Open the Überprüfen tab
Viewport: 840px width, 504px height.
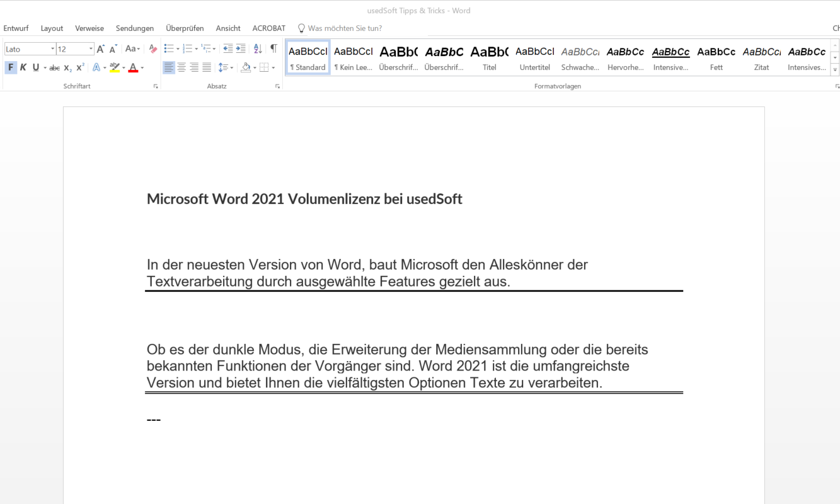185,28
